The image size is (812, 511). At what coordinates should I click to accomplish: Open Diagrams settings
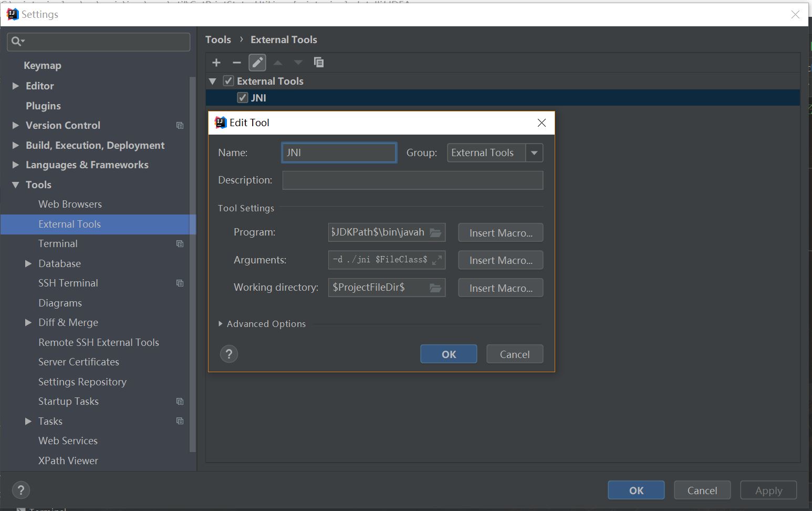click(x=60, y=303)
